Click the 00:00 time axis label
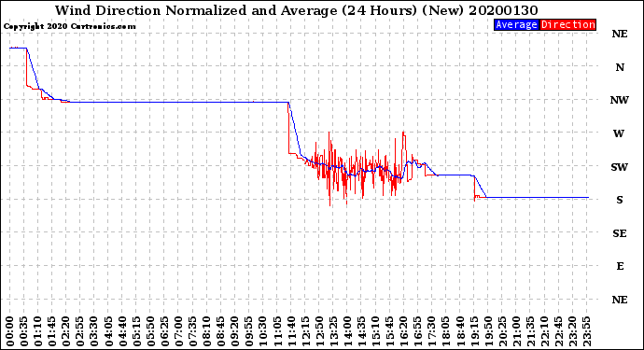The image size is (644, 350). pos(10,331)
